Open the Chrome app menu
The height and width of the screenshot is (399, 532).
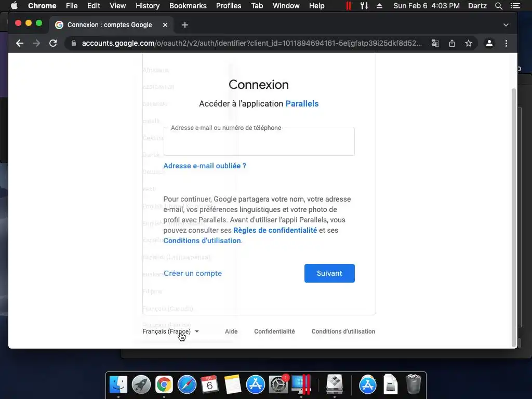(x=42, y=6)
